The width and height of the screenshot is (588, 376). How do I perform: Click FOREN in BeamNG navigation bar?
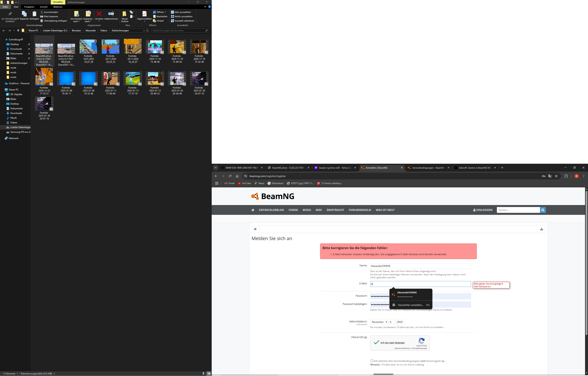coord(293,210)
